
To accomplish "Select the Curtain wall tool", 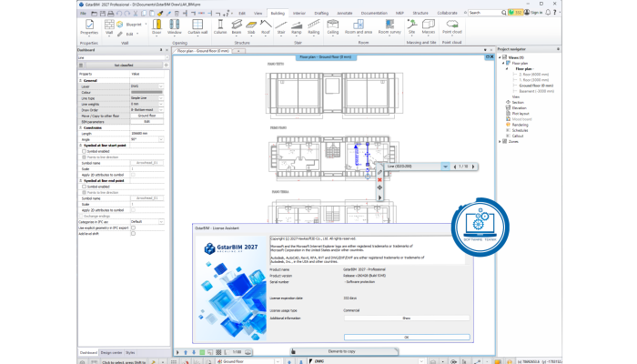I will [197, 27].
